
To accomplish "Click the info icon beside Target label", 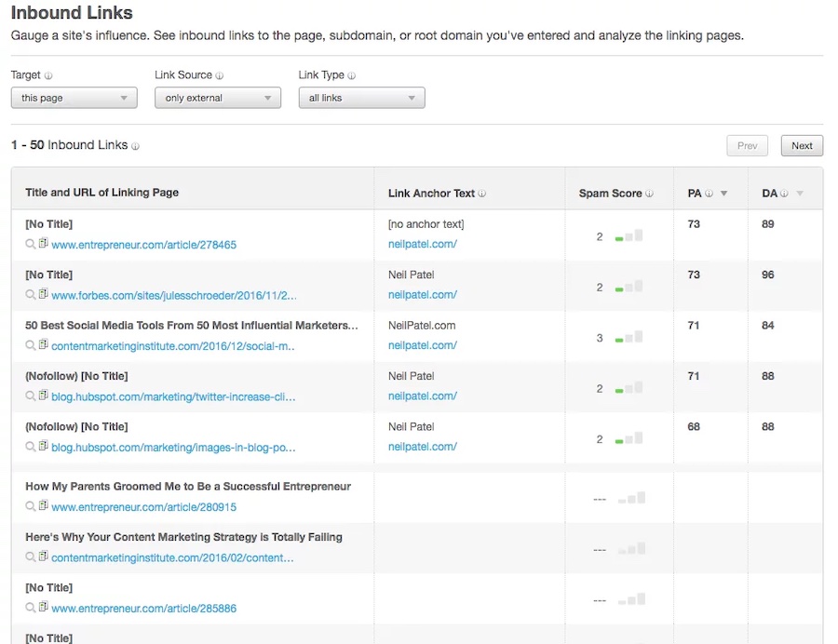I will 48,76.
